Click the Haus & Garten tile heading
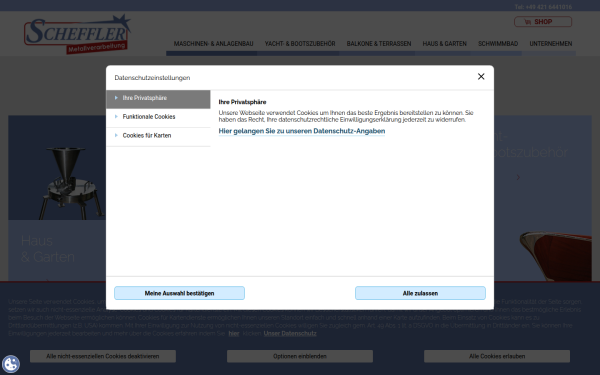This screenshot has height=375, width=600. 48,249
